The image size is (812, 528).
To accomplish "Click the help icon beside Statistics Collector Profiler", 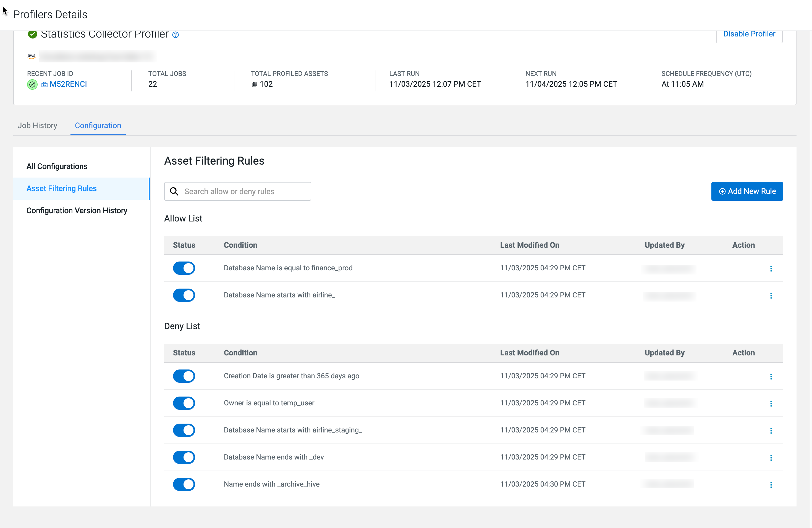I will (x=176, y=35).
